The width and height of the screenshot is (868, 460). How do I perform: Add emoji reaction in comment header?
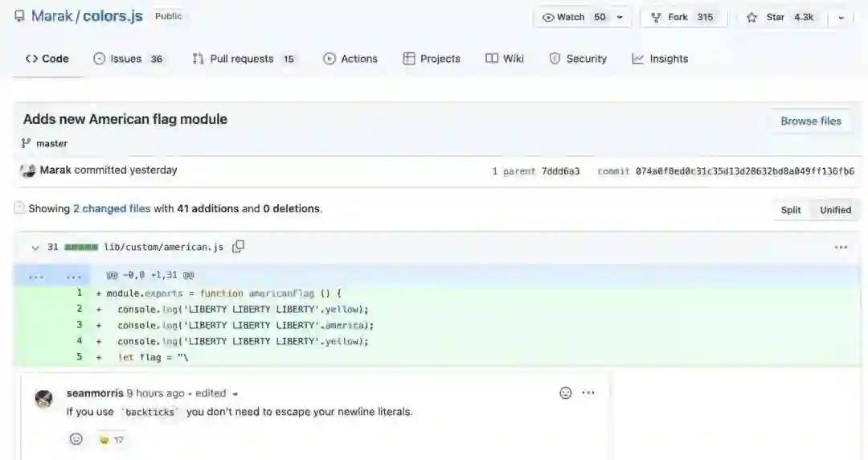[566, 392]
